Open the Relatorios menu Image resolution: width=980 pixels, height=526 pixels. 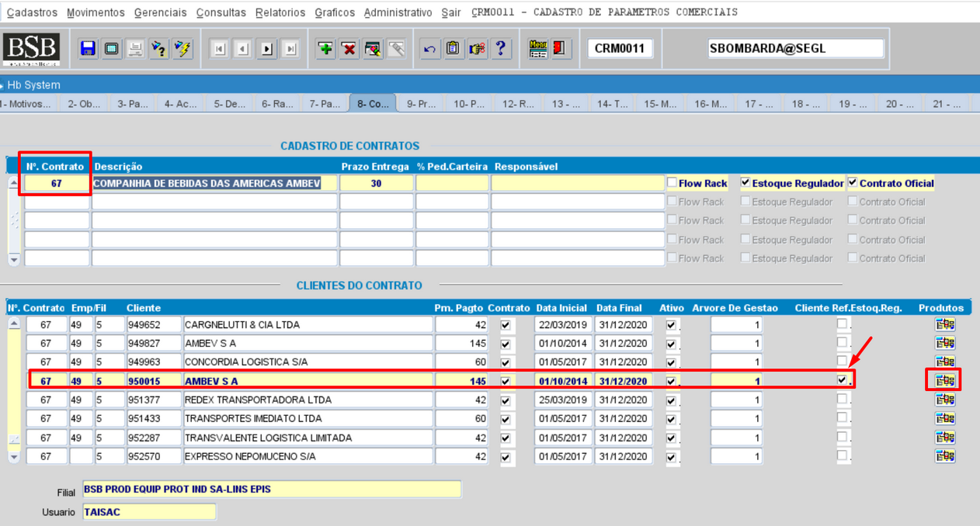coord(280,12)
